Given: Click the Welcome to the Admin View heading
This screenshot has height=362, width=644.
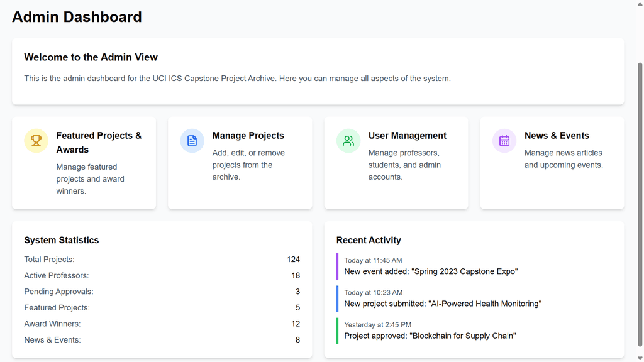Looking at the screenshot, I should (x=91, y=57).
